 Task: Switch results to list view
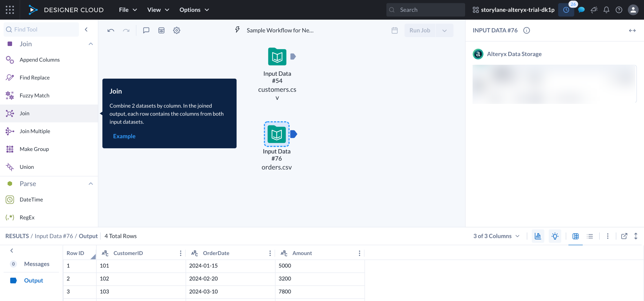[590, 236]
